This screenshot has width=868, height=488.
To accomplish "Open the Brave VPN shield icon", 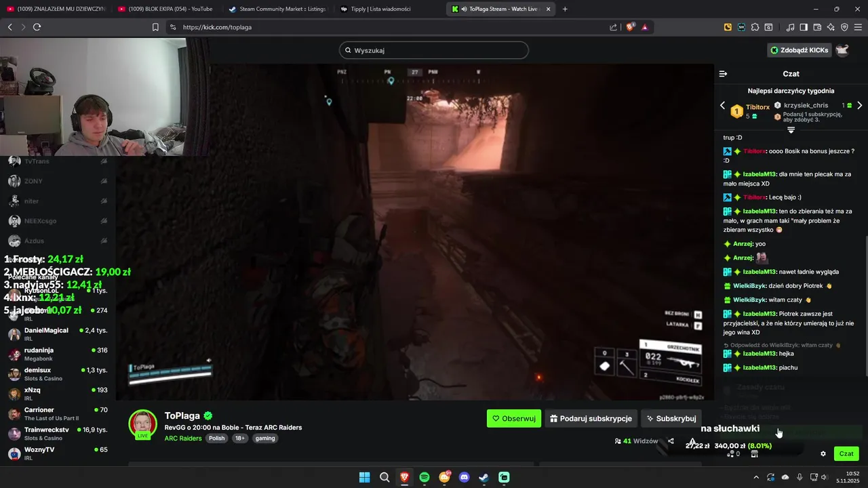I will (x=844, y=27).
